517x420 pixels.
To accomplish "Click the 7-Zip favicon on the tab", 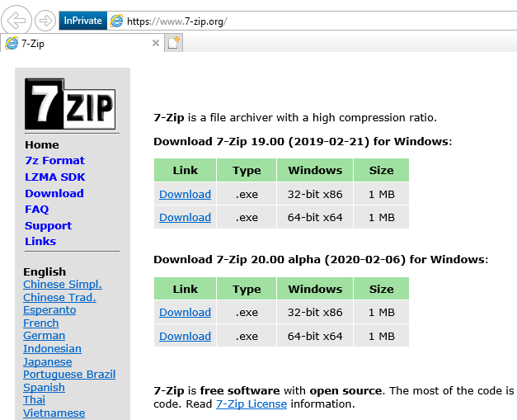I will click(x=12, y=43).
